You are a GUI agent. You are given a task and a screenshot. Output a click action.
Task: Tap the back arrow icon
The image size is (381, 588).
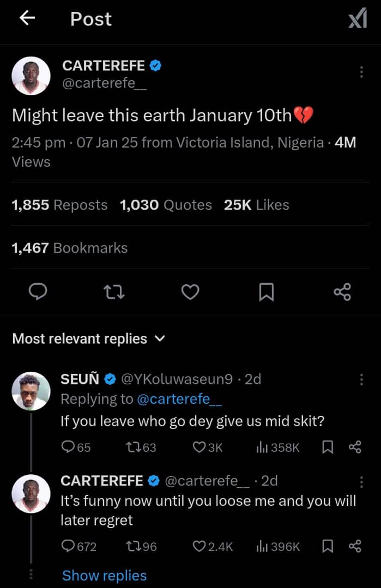coord(27,19)
